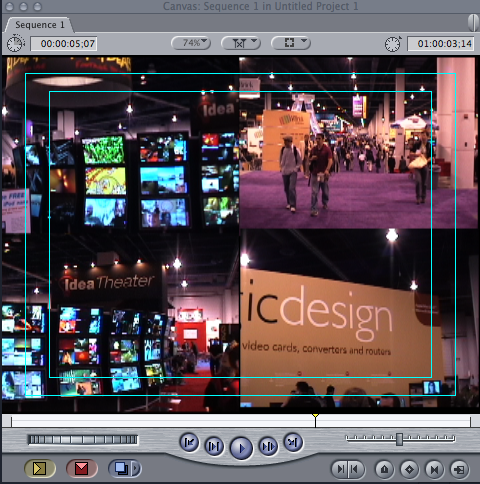480x484 pixels.
Task: Go to previous edit button
Action: (x=189, y=442)
